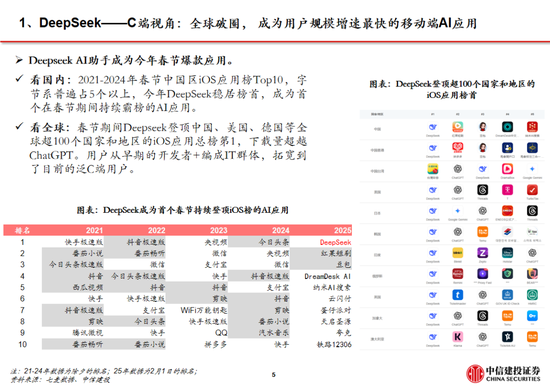This screenshot has height=390, width=550.
Task: Click the 今日头条 cell in 2024 column
Action: pyautogui.click(x=274, y=242)
